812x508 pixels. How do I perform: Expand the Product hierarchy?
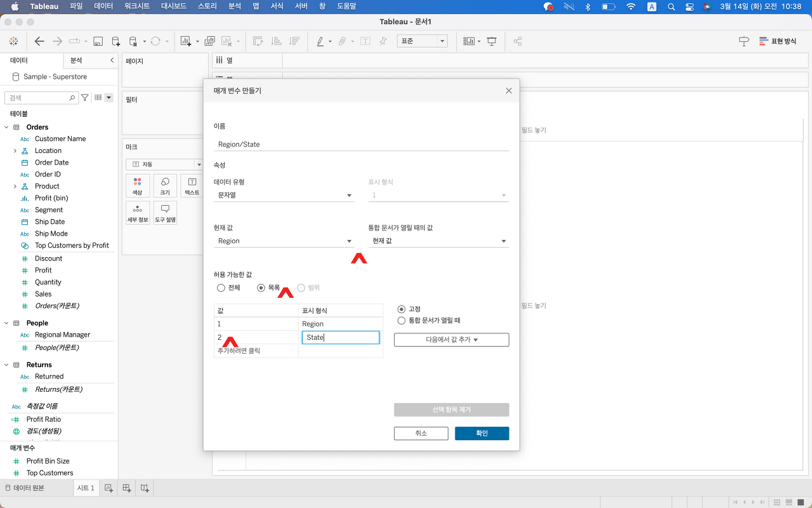pyautogui.click(x=15, y=186)
